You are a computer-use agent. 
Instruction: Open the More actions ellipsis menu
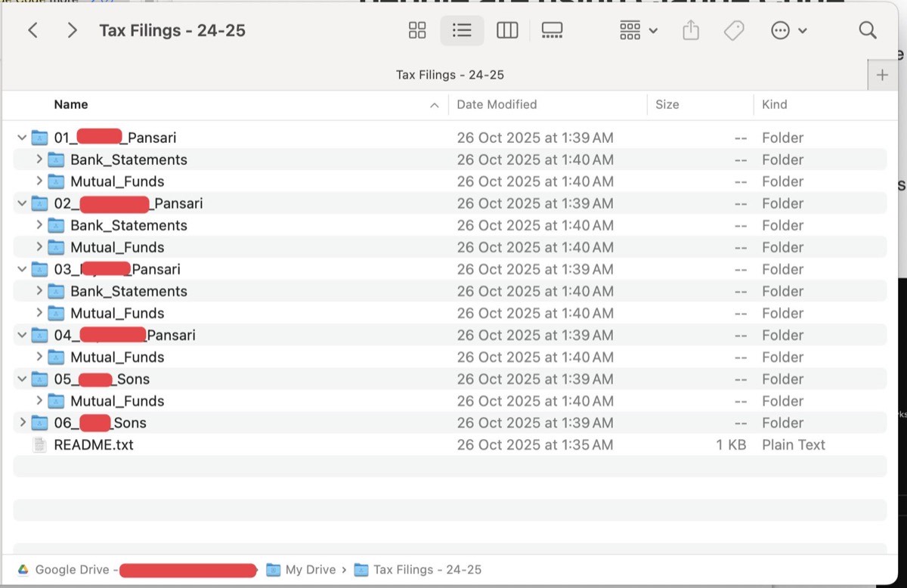[x=788, y=30]
